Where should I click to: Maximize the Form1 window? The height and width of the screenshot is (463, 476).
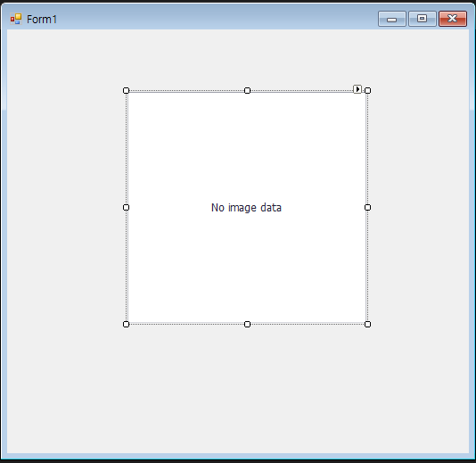423,19
